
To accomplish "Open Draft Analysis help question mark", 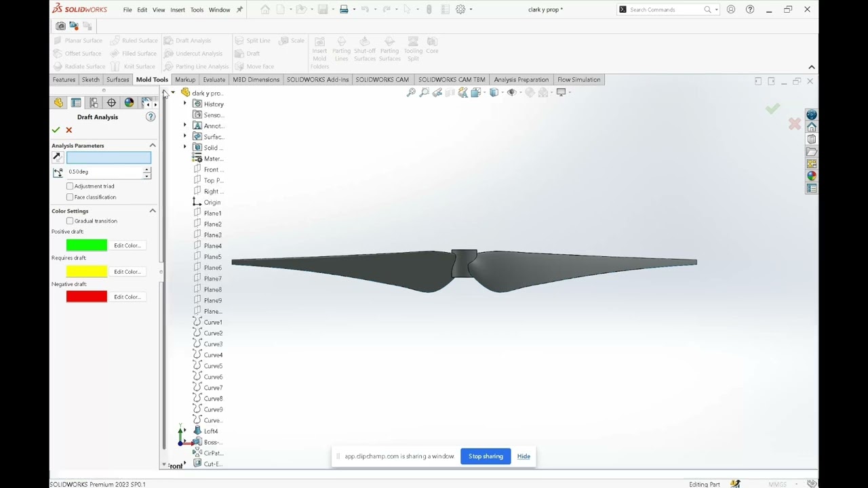I will pyautogui.click(x=151, y=117).
